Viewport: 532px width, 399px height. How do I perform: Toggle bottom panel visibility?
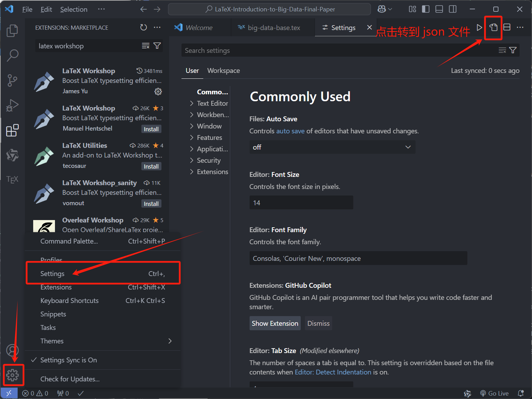439,9
